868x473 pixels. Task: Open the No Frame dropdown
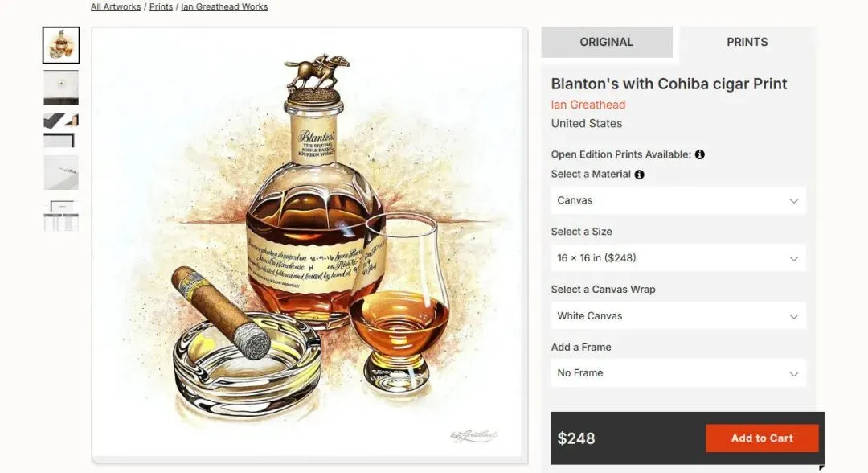678,373
